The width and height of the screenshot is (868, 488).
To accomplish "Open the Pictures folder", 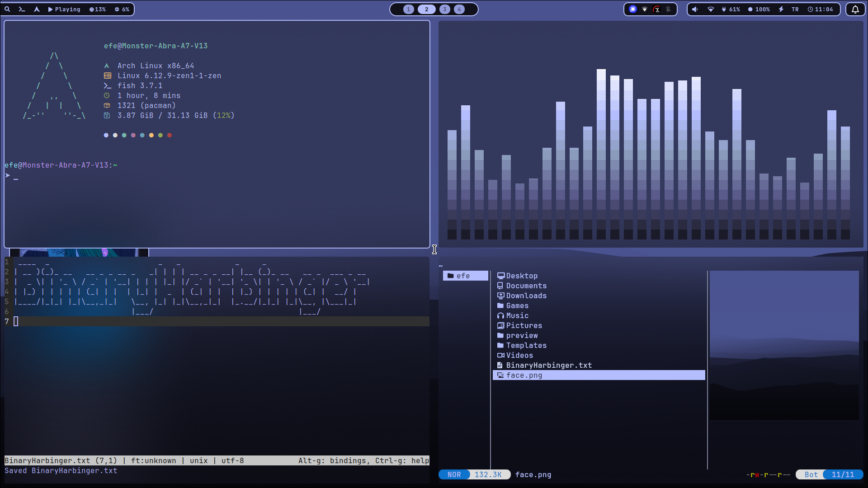I will click(x=519, y=325).
